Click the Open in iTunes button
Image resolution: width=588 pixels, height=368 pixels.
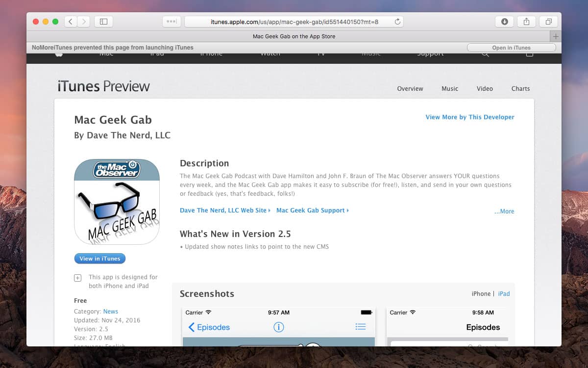click(512, 48)
